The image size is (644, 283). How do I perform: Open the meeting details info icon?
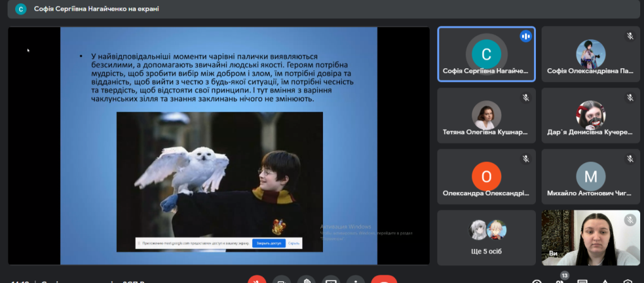pyautogui.click(x=537, y=281)
